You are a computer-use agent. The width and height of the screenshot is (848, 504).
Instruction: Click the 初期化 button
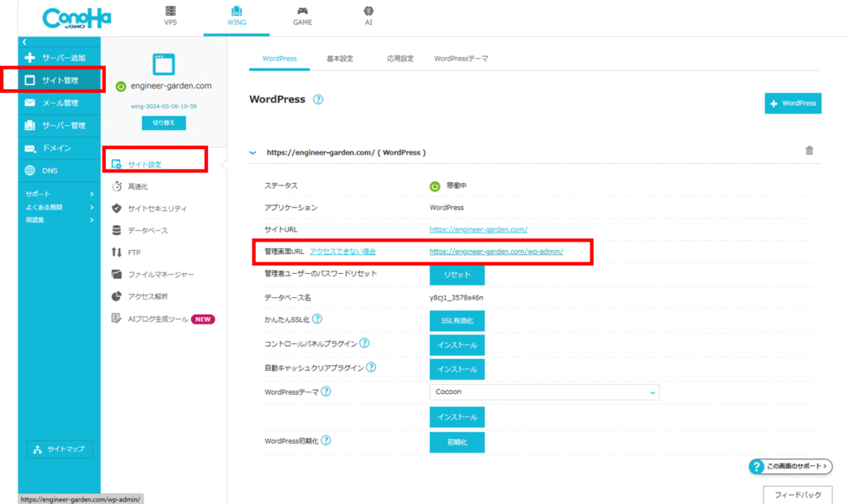tap(457, 443)
